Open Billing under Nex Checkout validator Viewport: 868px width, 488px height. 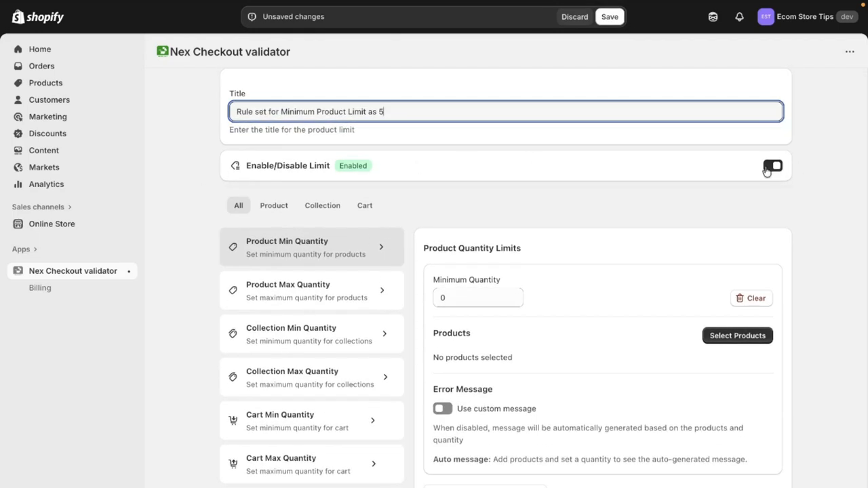pyautogui.click(x=40, y=287)
